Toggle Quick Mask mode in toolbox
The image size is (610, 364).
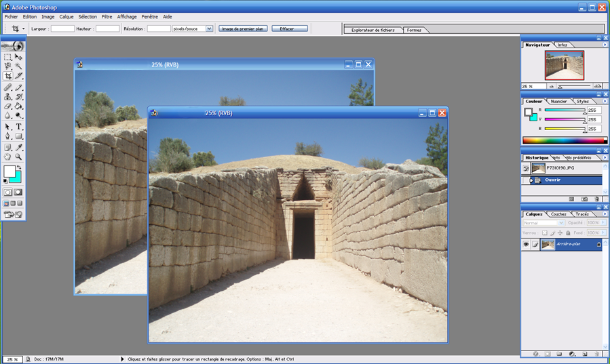(19, 193)
